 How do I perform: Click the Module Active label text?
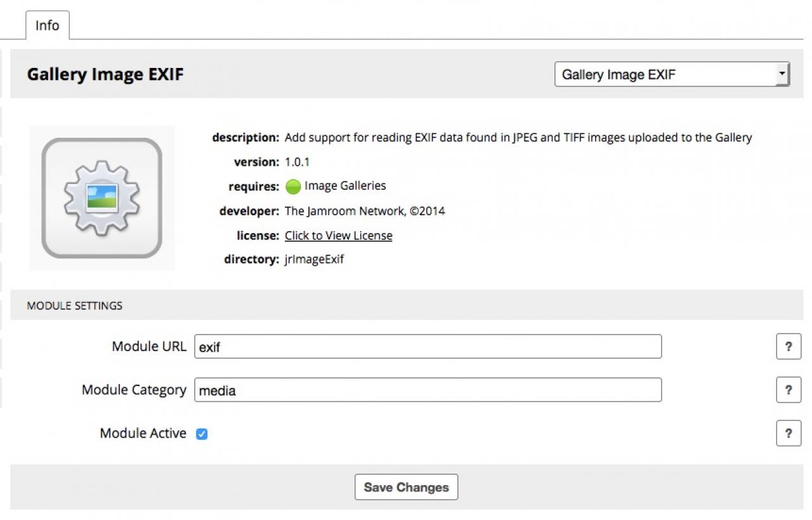point(143,434)
